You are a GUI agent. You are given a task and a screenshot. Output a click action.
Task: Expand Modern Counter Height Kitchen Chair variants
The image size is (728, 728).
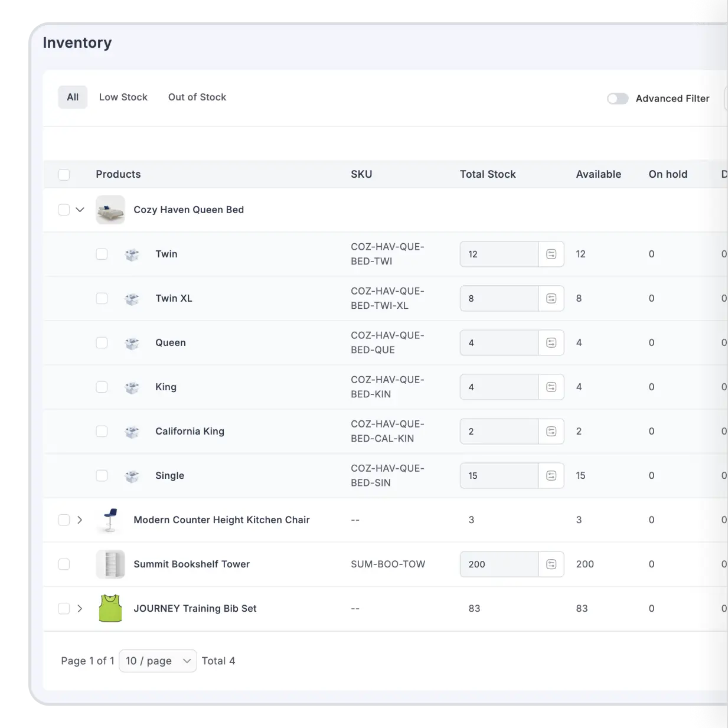click(x=80, y=520)
